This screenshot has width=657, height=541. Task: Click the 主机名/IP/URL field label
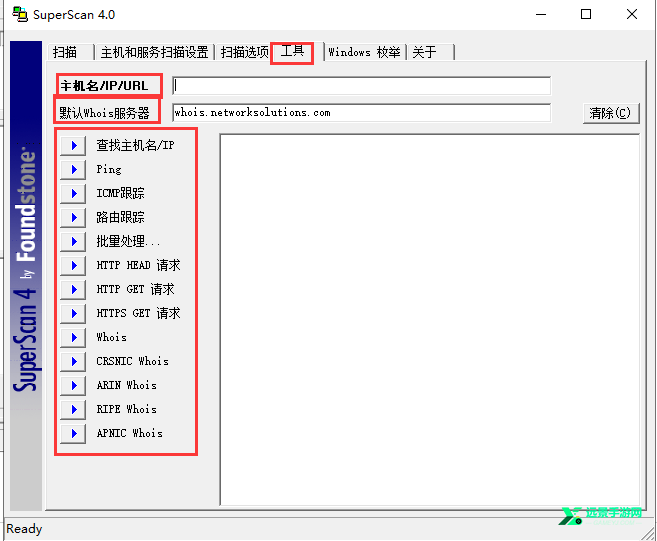[x=104, y=86]
